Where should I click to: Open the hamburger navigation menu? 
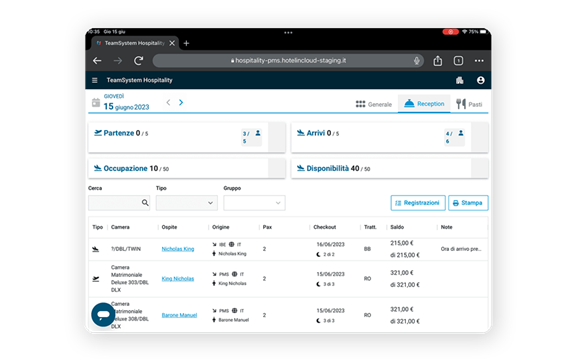point(95,80)
